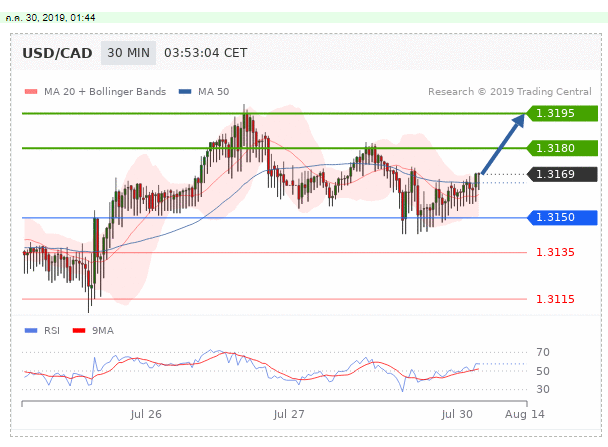Click the MA 20 + Bollinger Bands legend swatch
The image size is (608, 447).
31,92
